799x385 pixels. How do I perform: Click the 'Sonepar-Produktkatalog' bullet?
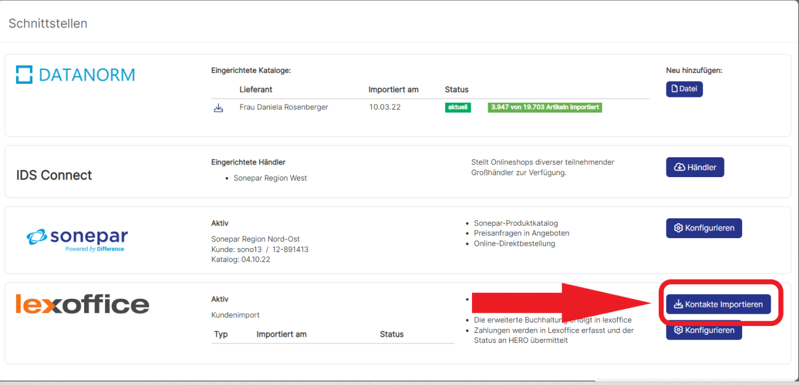click(x=516, y=223)
